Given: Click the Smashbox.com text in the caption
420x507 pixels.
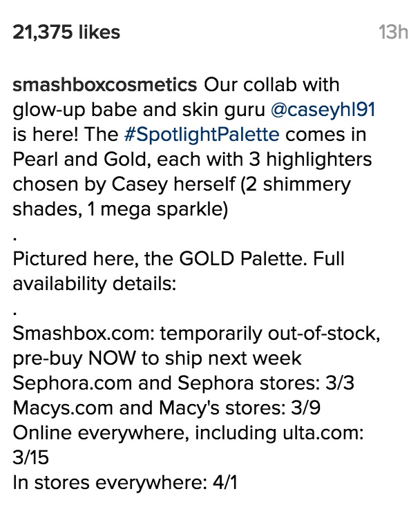Looking at the screenshot, I should (x=84, y=334).
